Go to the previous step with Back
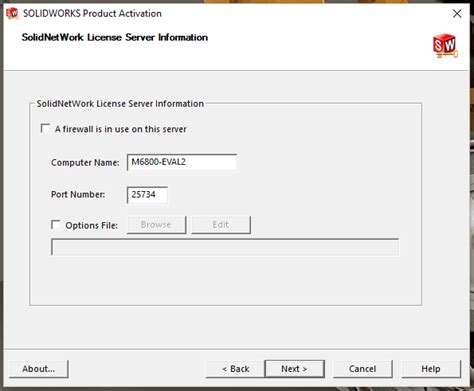474x391 pixels. pos(235,369)
